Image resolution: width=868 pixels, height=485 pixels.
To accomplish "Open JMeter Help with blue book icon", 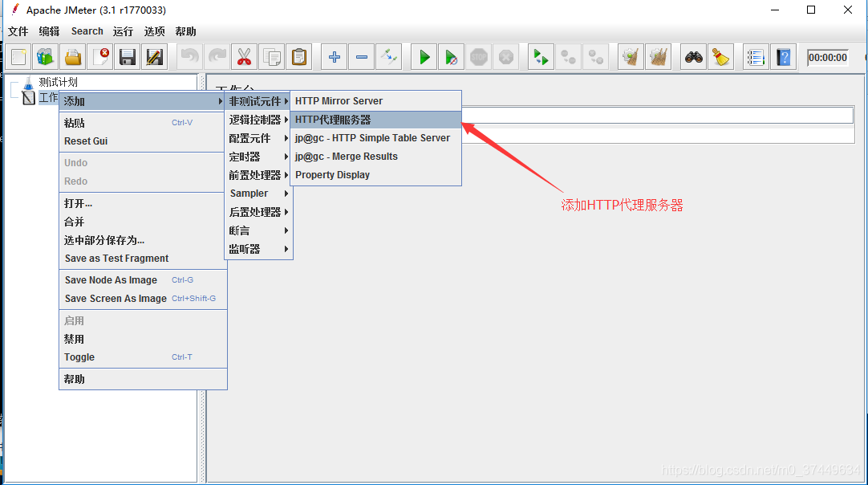I will pyautogui.click(x=783, y=56).
